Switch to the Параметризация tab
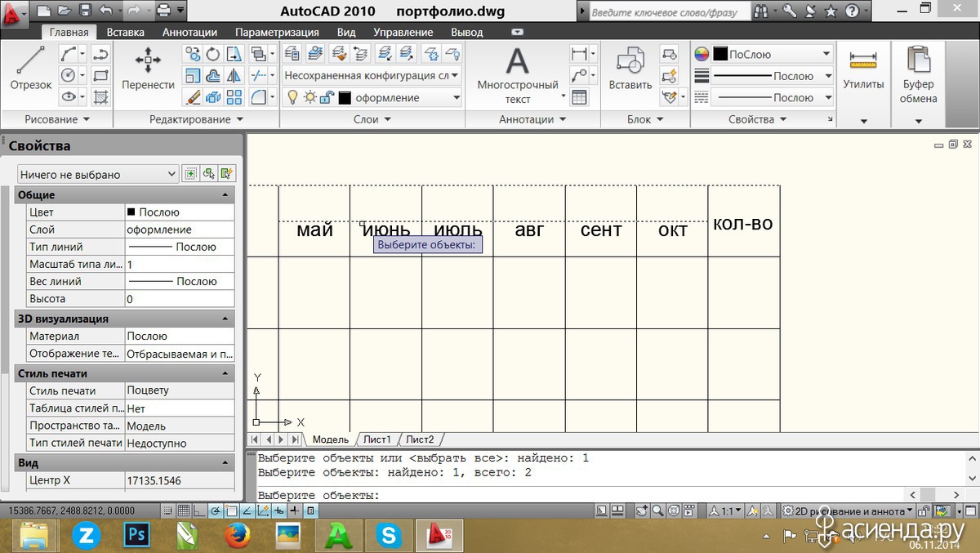The height and width of the screenshot is (553, 980). point(277,32)
